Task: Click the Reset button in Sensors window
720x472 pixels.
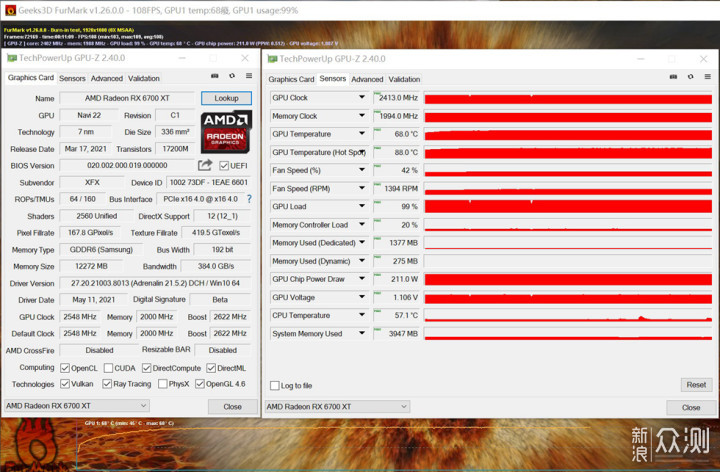Action: pyautogui.click(x=696, y=385)
